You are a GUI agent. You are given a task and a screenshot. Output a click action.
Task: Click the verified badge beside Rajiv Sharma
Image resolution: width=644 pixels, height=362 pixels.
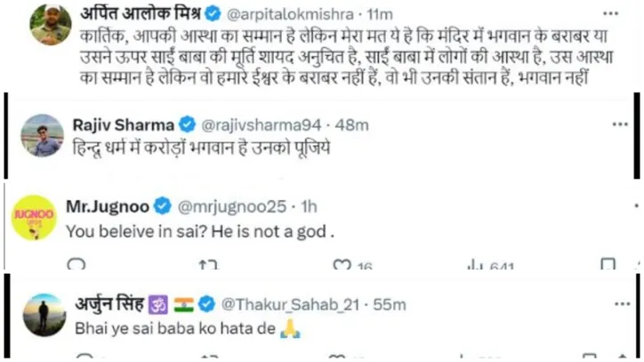189,122
